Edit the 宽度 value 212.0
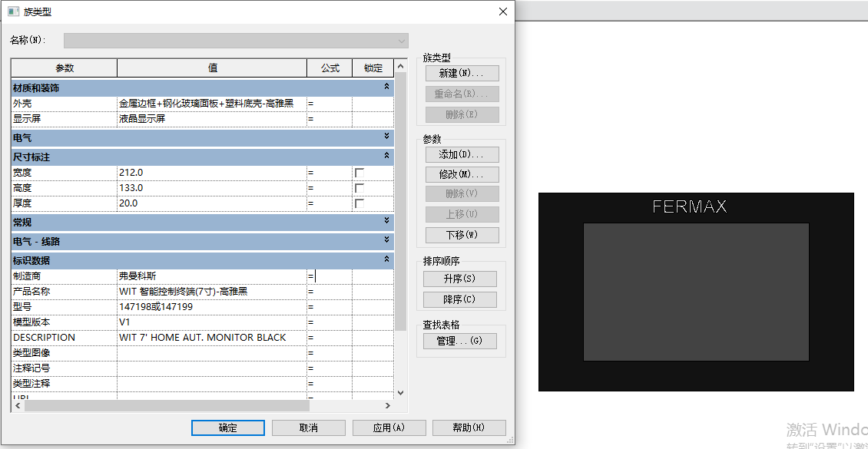The image size is (868, 449). (x=212, y=173)
